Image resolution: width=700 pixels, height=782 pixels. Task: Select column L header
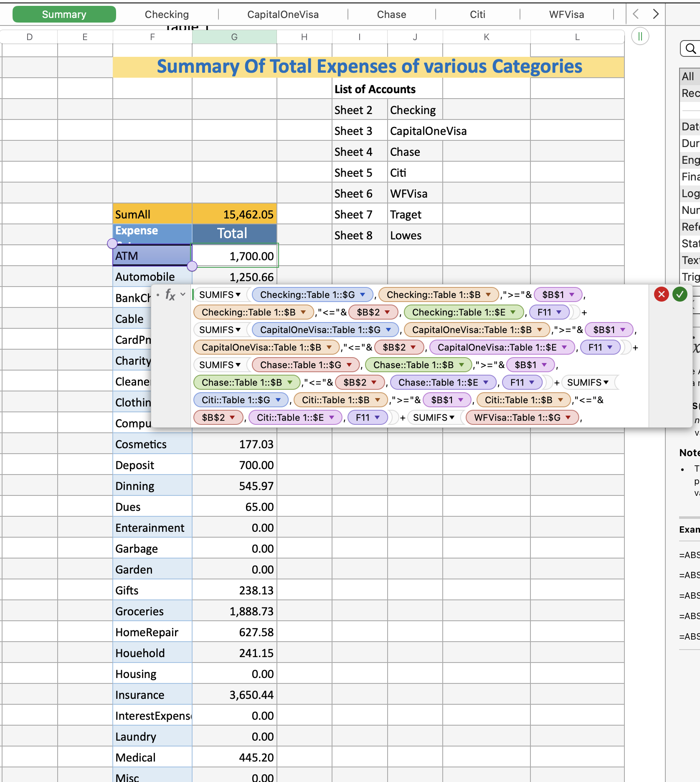tap(577, 37)
